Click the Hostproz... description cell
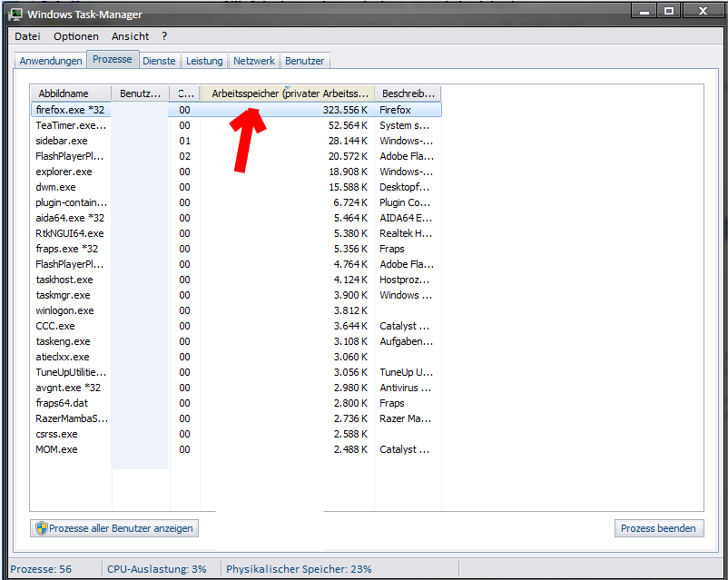The image size is (728, 580). tap(404, 280)
